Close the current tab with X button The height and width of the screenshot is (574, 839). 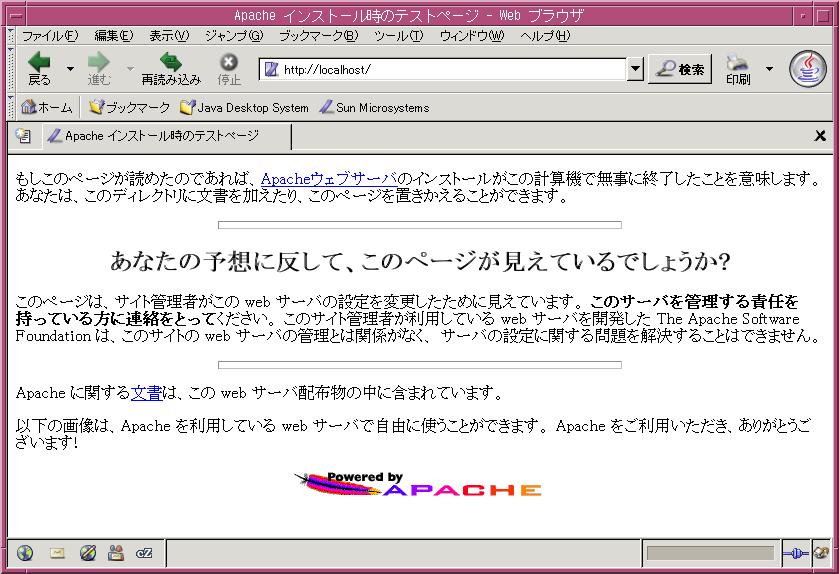click(820, 136)
